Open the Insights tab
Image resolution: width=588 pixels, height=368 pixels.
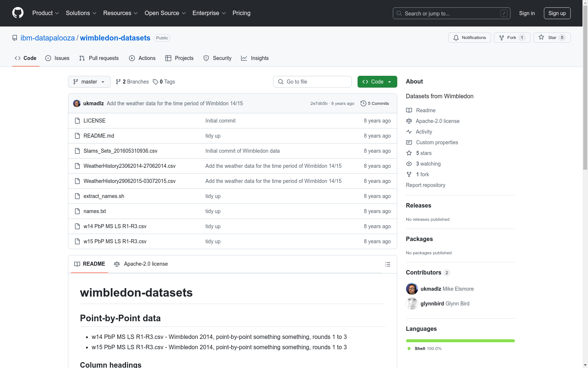(x=255, y=58)
